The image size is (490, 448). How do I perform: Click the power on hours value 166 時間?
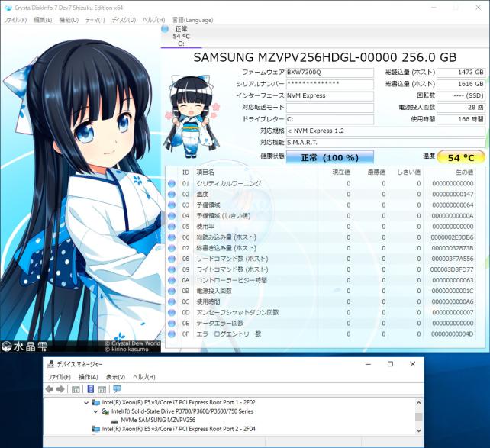tap(461, 119)
